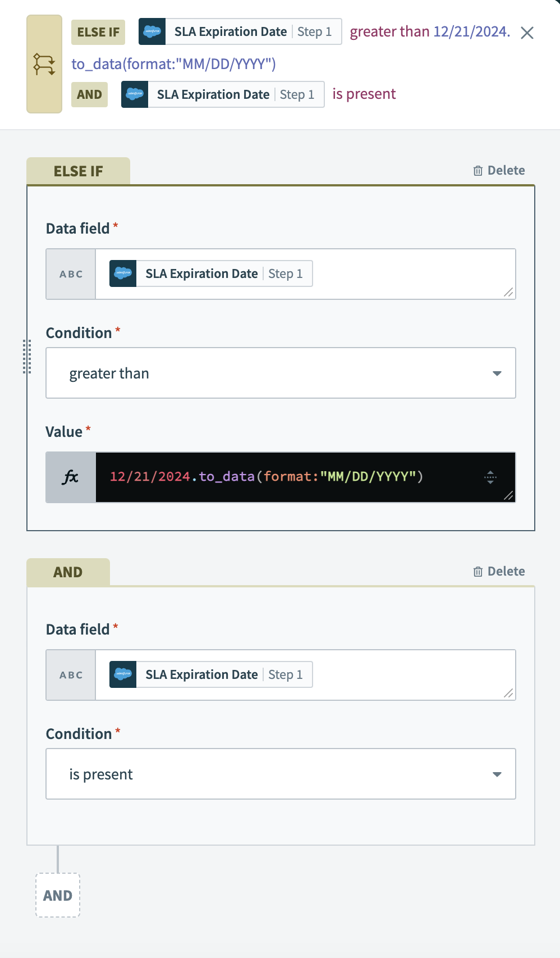Click the ABC type icon in the AND block

click(x=71, y=675)
